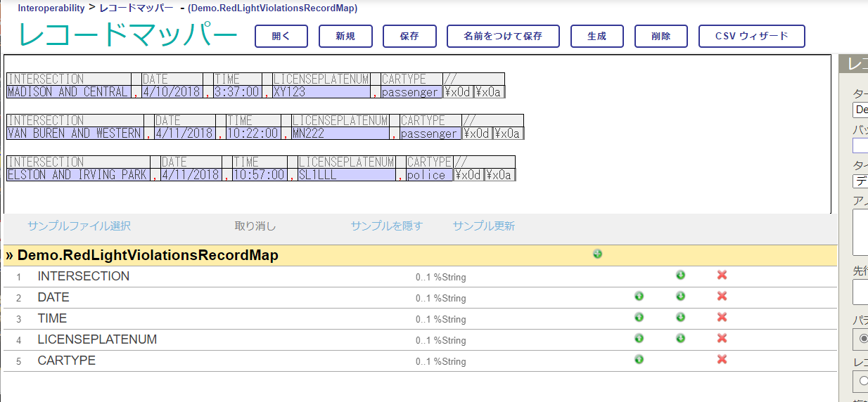This screenshot has height=402, width=868.
Task: Delete the DATE field row
Action: click(x=722, y=297)
